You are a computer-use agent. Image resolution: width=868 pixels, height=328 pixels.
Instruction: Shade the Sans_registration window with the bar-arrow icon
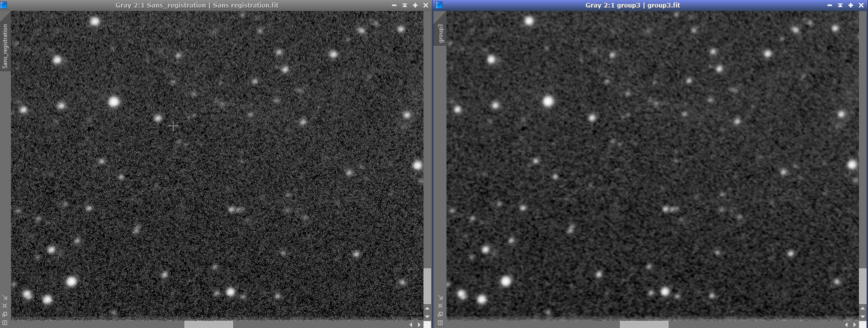pos(404,5)
